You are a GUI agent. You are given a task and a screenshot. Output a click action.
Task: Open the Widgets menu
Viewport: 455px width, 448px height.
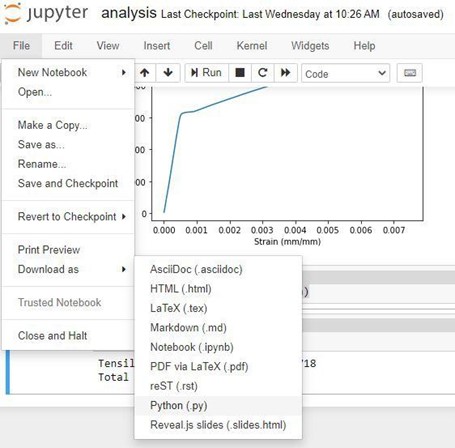(310, 46)
